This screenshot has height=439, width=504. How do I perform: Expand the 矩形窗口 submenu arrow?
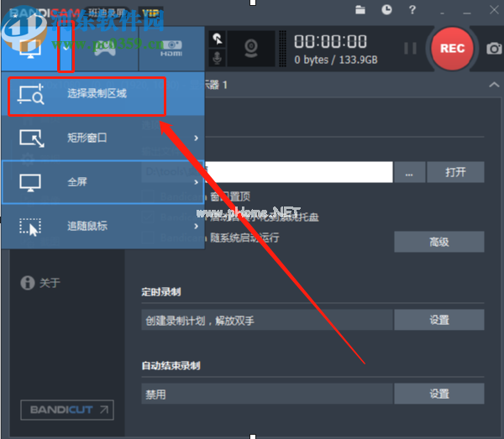pyautogui.click(x=196, y=138)
